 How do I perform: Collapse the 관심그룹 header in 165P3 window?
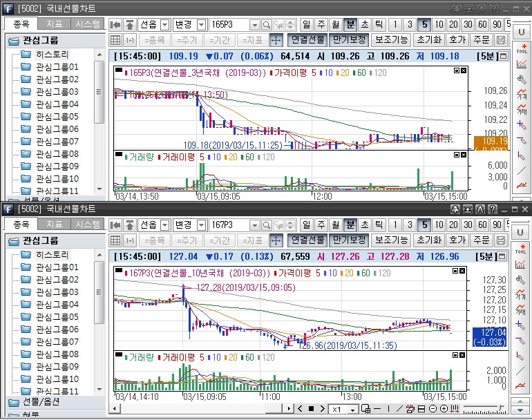point(55,41)
